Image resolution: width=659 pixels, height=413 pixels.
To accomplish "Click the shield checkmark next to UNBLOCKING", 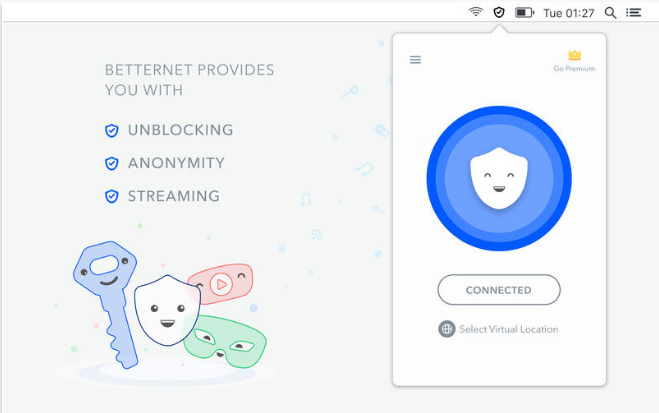I will (x=111, y=131).
